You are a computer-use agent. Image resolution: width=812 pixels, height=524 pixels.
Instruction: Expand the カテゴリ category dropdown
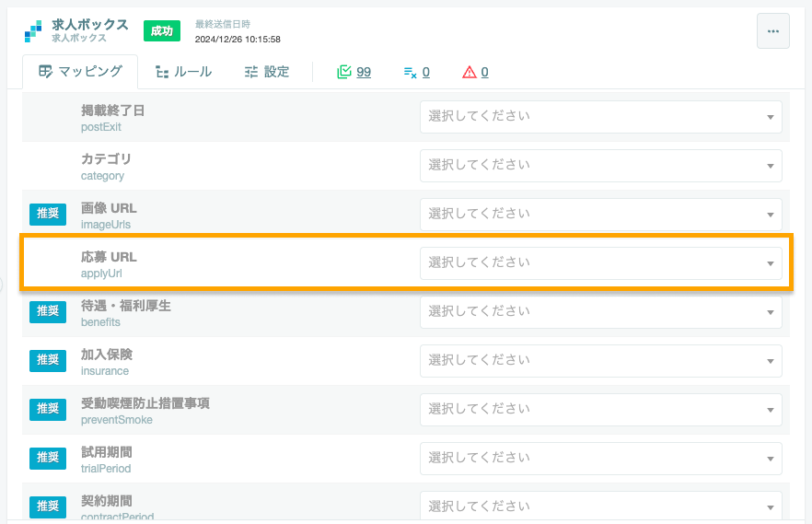pyautogui.click(x=600, y=166)
